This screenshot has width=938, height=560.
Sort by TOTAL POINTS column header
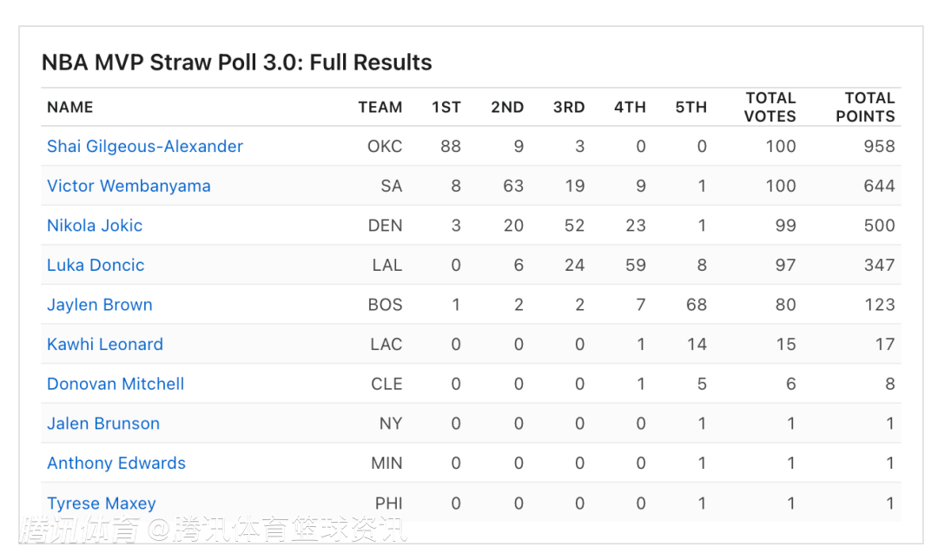[865, 108]
